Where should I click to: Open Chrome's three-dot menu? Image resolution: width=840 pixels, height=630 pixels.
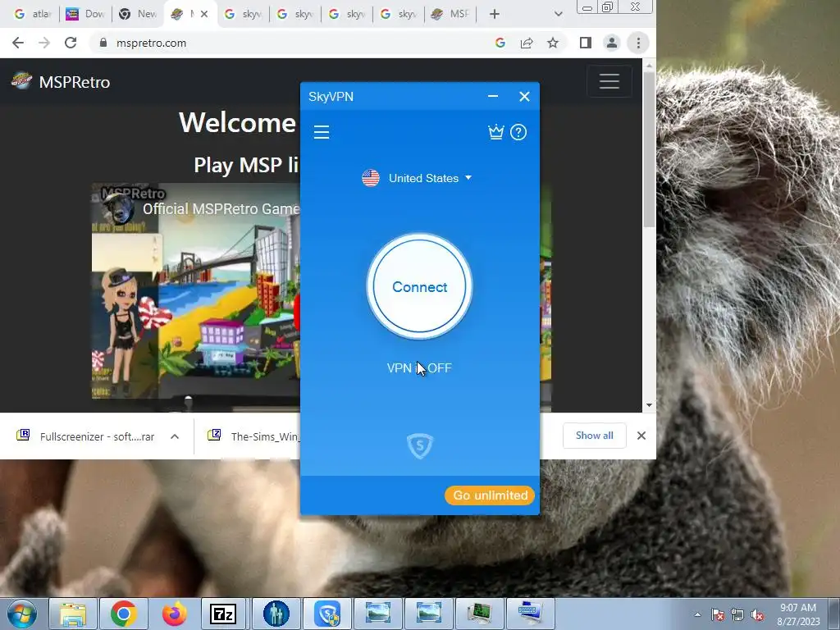click(638, 43)
